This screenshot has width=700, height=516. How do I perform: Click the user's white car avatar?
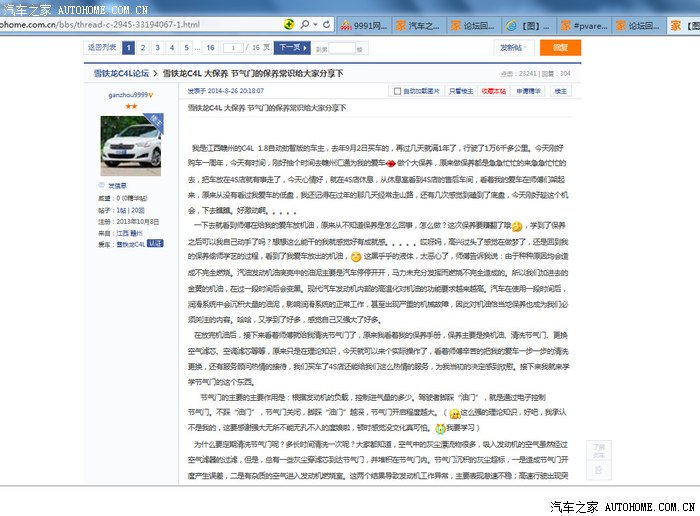click(x=131, y=146)
